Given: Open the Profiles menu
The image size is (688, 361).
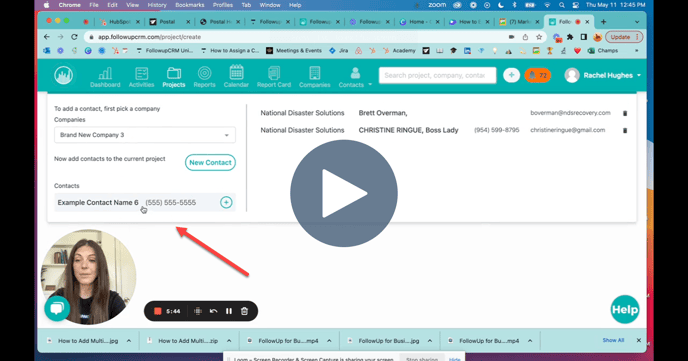Looking at the screenshot, I should click(x=223, y=5).
